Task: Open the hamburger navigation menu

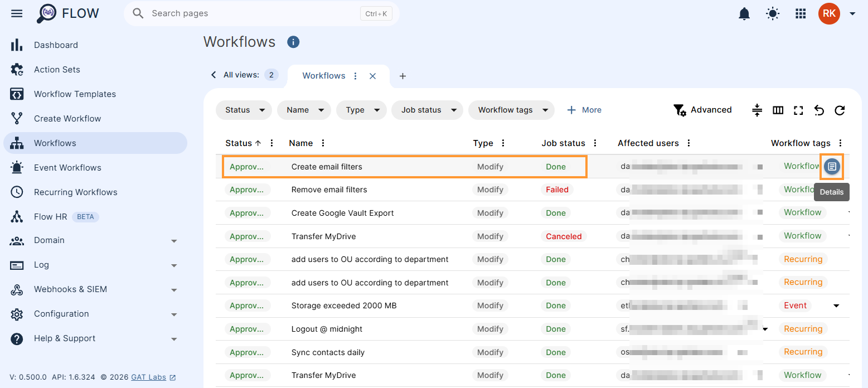Action: click(x=17, y=13)
